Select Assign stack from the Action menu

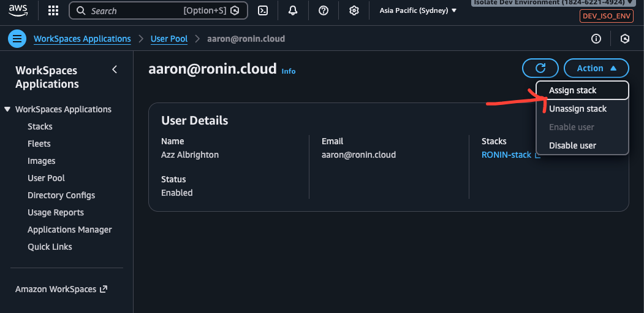pos(582,90)
